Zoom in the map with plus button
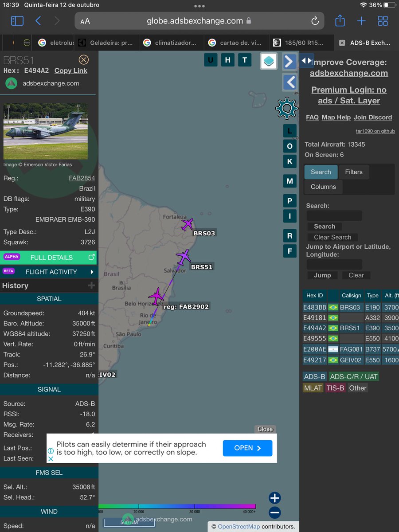Screen dimensions: 399x532 point(275,498)
